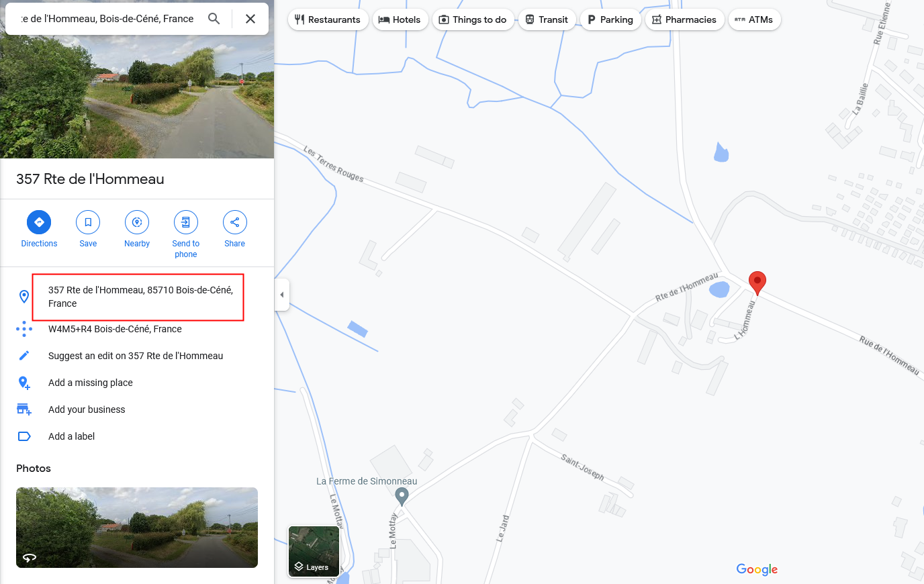Click the red location pin on map
Viewport: 924px width, 584px height.
[757, 283]
